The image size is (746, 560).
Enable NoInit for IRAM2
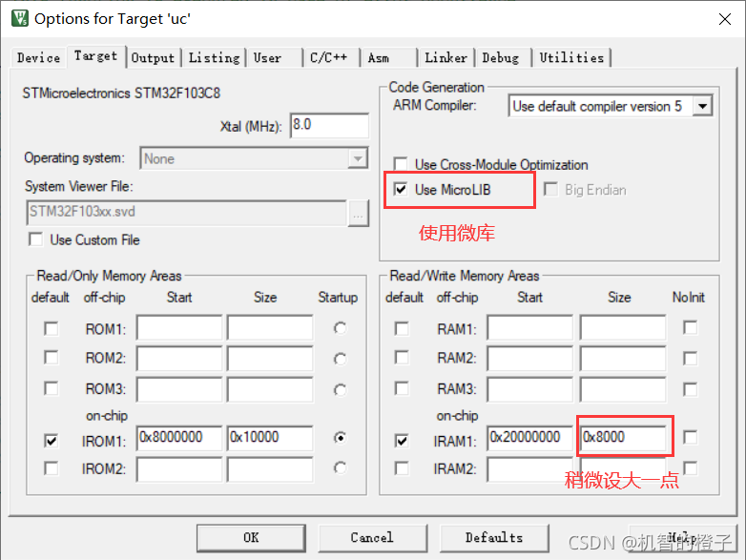point(690,468)
